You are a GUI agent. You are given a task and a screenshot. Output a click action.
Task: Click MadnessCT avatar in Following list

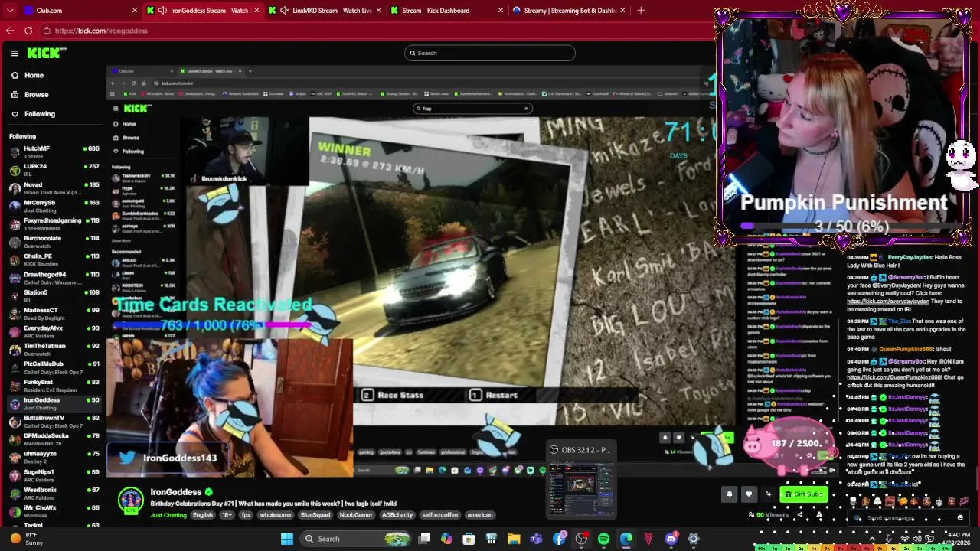coord(15,313)
